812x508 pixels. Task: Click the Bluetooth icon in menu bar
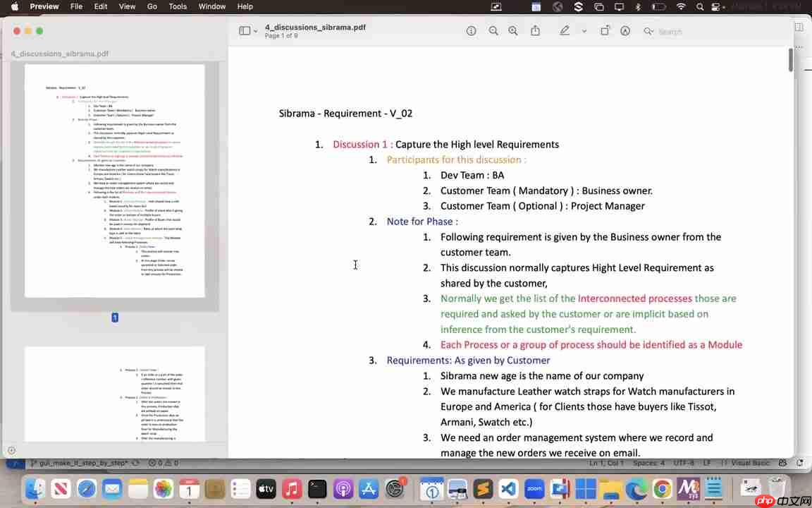click(638, 7)
